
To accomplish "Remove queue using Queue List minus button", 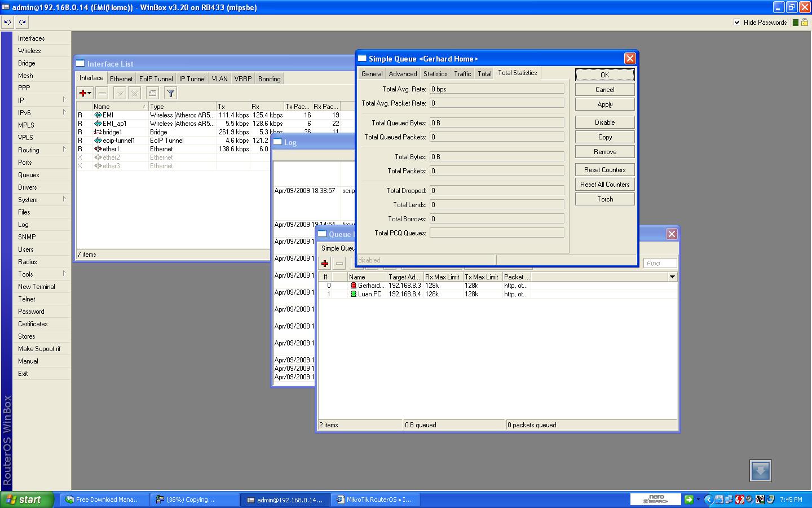I will pos(339,263).
